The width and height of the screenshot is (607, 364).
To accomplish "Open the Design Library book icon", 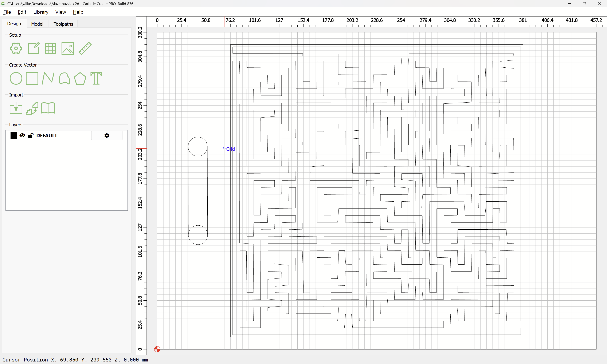I will click(48, 108).
